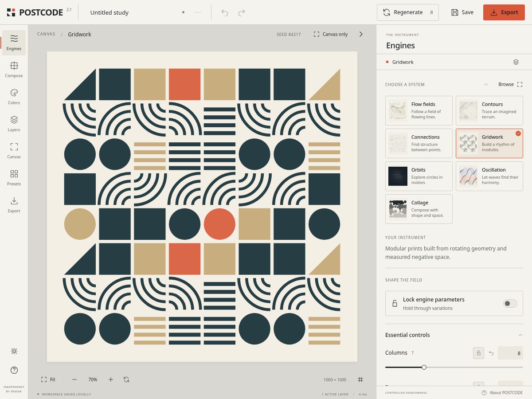Click the redo arrow in the top bar
Screen dimensions: 532x399
242,12
